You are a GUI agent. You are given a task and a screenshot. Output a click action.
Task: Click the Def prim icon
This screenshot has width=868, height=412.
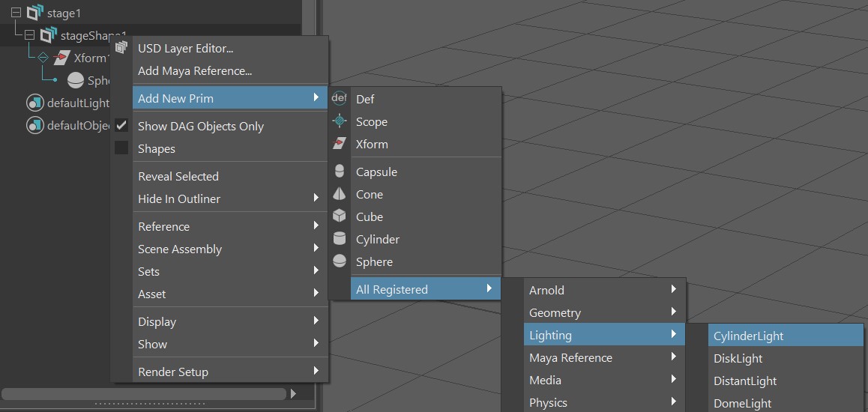340,98
